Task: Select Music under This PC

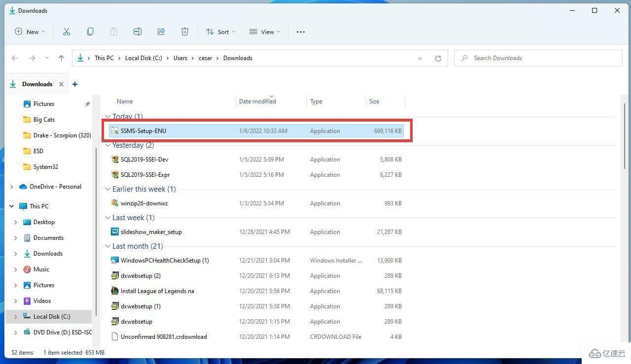Action: coord(41,269)
